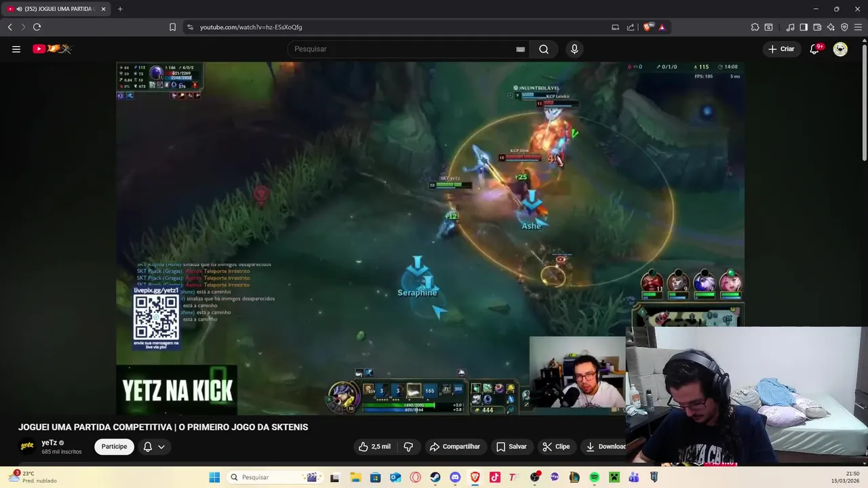Open File Explorer from the taskbar
Screen dimensions: 868x488
point(355,477)
